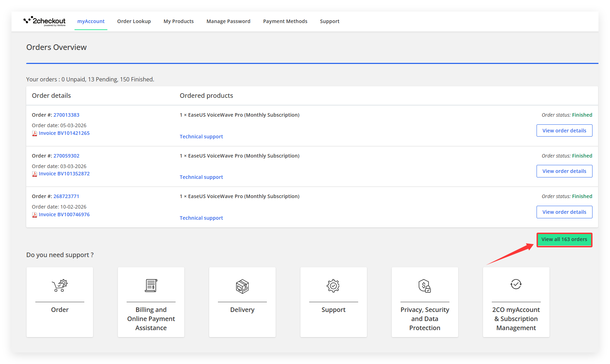
Task: Open Billing and Online Payment Assistance card
Action: [151, 302]
